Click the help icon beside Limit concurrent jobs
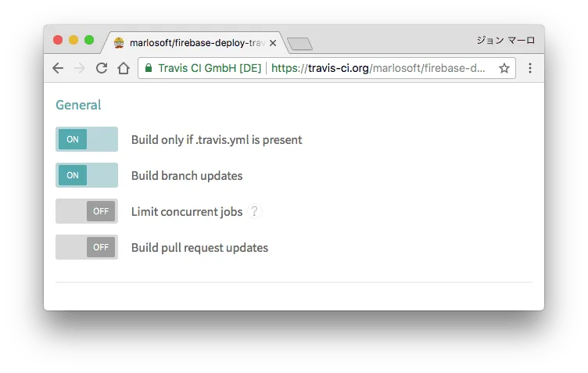 pos(254,211)
